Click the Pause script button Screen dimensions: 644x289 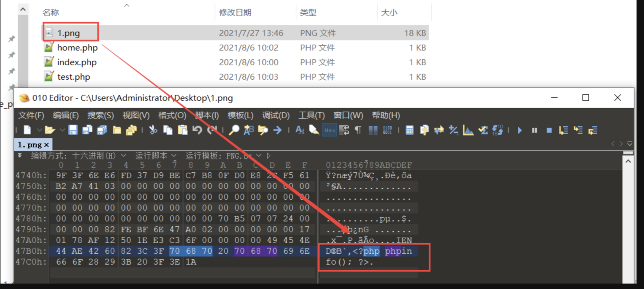point(534,130)
